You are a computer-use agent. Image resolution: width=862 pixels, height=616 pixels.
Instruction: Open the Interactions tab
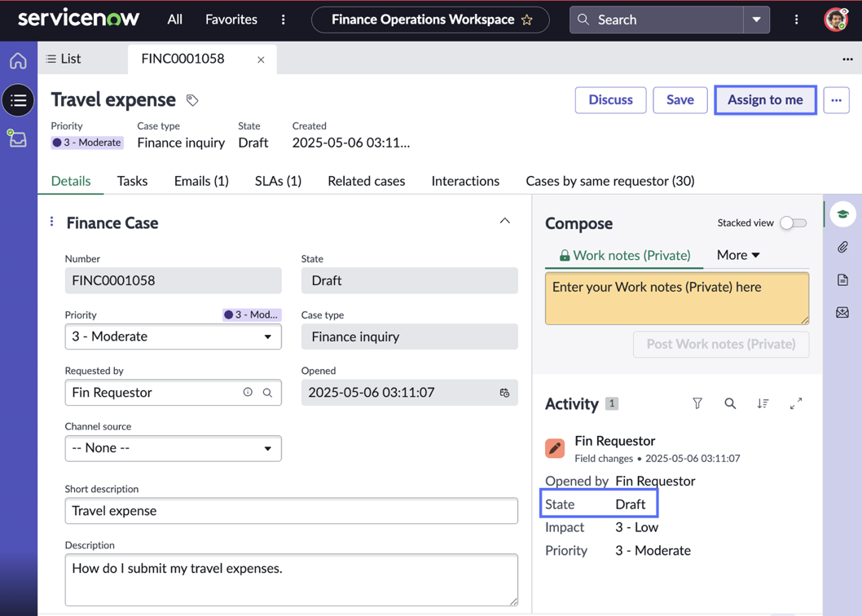click(466, 181)
